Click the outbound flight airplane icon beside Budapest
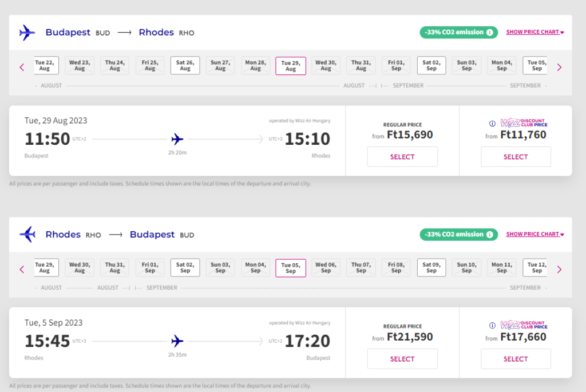Screen dimensions: 586x392 coord(27,33)
